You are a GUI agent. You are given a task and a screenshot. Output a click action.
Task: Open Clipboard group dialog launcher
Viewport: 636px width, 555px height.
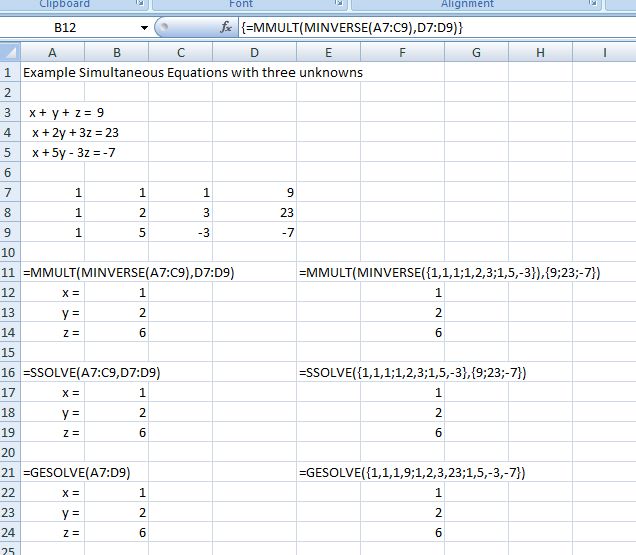click(140, 3)
